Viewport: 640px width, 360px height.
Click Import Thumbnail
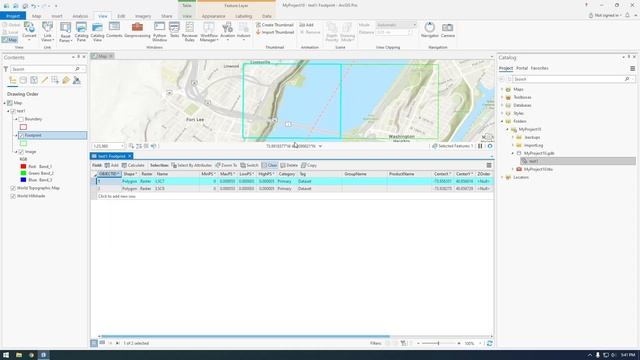tap(275, 32)
